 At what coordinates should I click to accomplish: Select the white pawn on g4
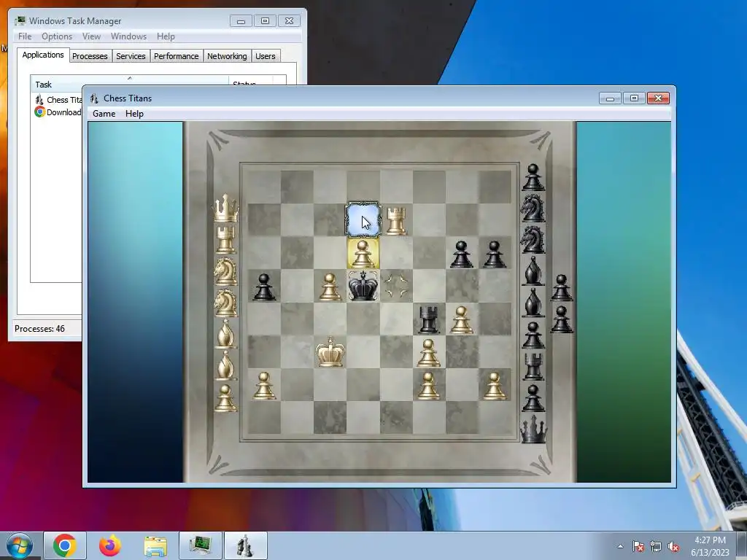tap(461, 319)
